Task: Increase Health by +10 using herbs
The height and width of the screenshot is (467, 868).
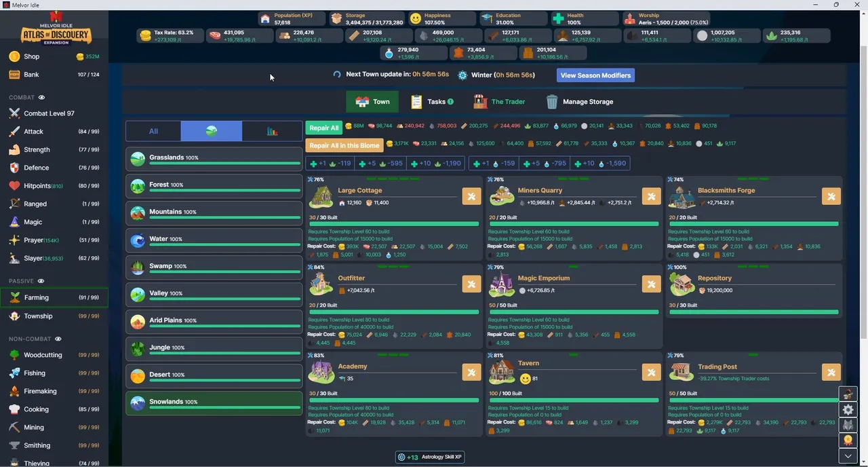Action: coord(437,164)
